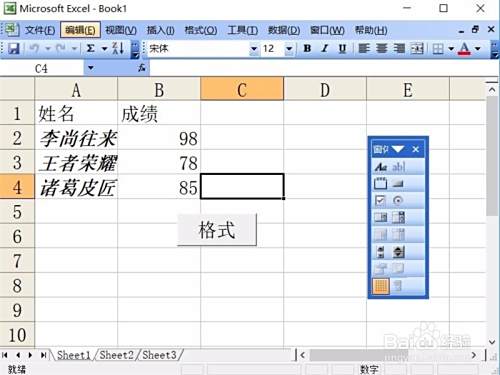Select column D by its header

tap(325, 89)
